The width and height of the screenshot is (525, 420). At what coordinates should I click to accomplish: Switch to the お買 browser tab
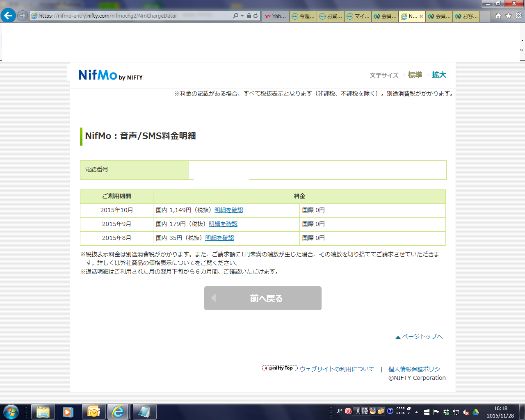tap(331, 16)
